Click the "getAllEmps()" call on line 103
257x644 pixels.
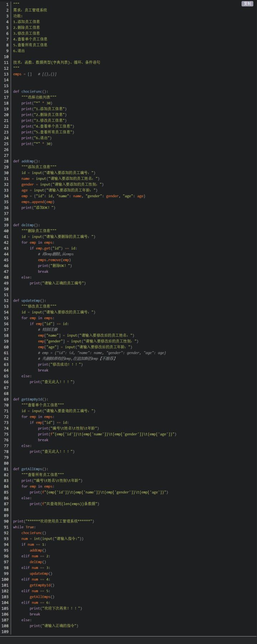tap(42, 597)
